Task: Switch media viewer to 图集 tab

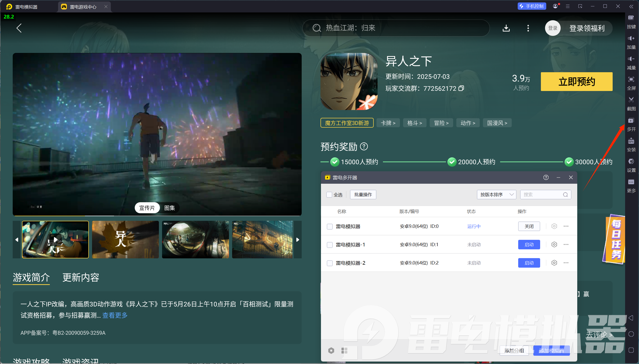Action: click(x=169, y=208)
